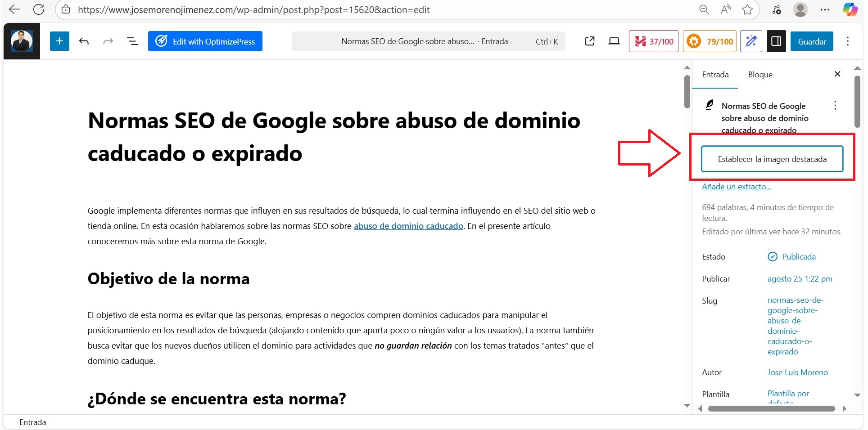Image resolution: width=868 pixels, height=430 pixels.
Task: Save the post with Guardar
Action: [x=811, y=41]
